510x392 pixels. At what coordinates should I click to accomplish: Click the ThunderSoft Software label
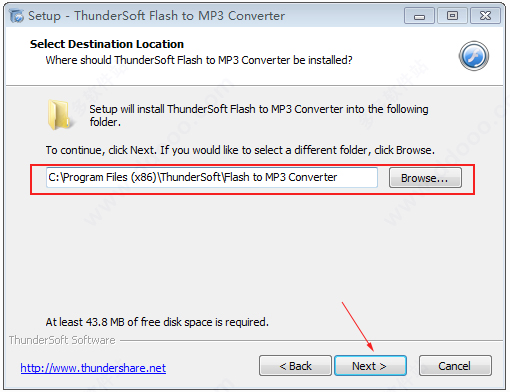pos(62,340)
